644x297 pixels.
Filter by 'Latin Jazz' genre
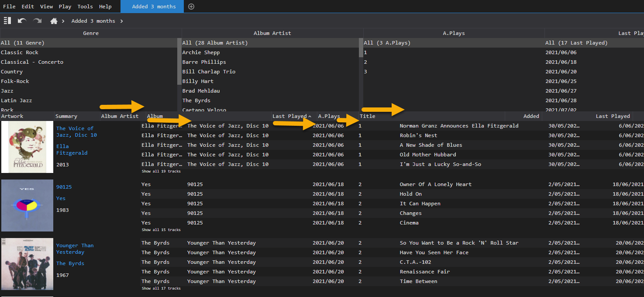[x=16, y=100]
